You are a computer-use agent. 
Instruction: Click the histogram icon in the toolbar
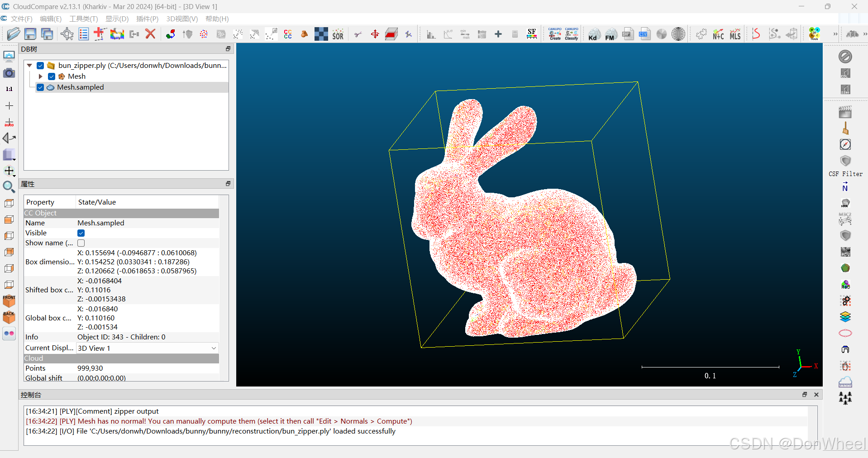431,34
